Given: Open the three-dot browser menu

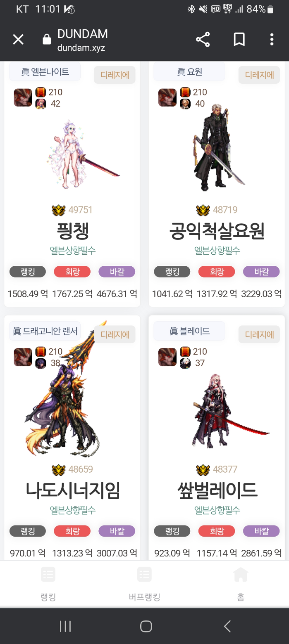Looking at the screenshot, I should 272,40.
